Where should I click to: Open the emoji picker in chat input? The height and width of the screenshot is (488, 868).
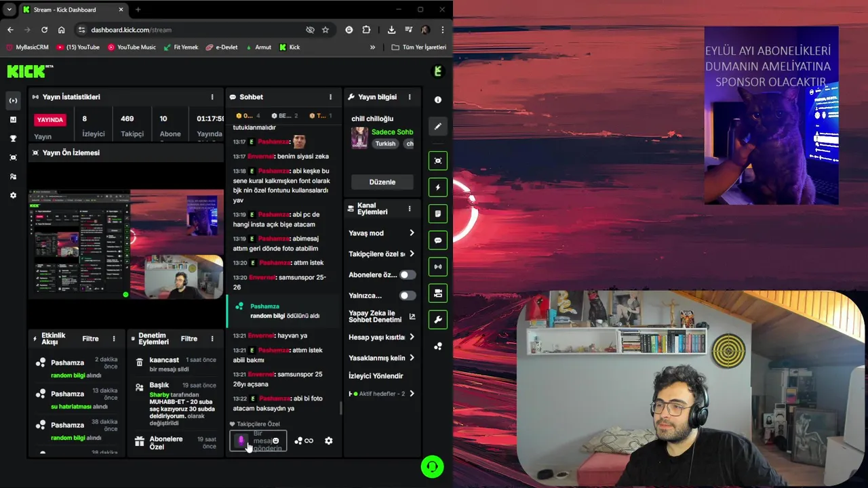coord(275,441)
